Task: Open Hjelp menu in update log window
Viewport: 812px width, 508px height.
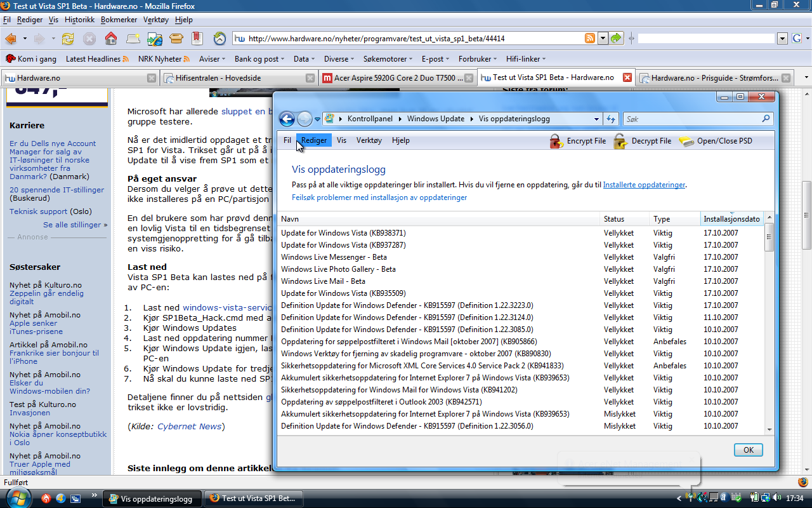Action: tap(401, 140)
